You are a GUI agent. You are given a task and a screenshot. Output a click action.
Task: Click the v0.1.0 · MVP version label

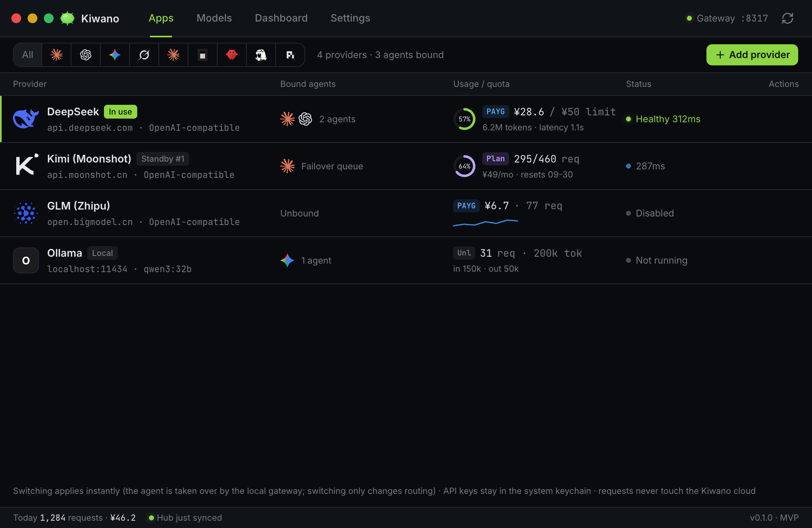point(774,518)
